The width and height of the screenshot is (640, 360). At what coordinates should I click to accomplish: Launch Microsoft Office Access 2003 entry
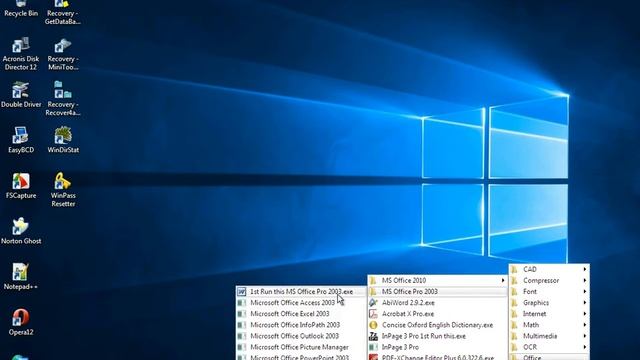click(300, 303)
